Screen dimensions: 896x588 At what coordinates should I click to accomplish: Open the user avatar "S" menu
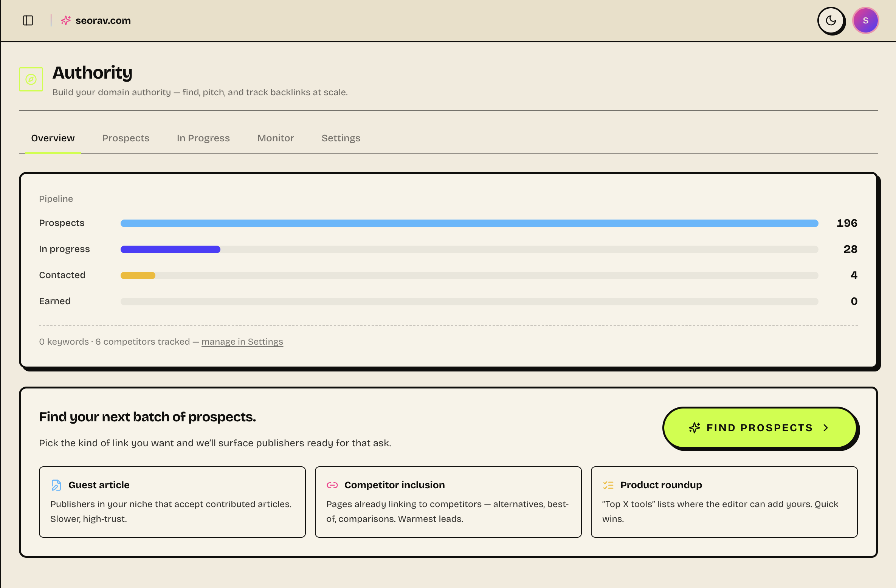[x=865, y=20]
